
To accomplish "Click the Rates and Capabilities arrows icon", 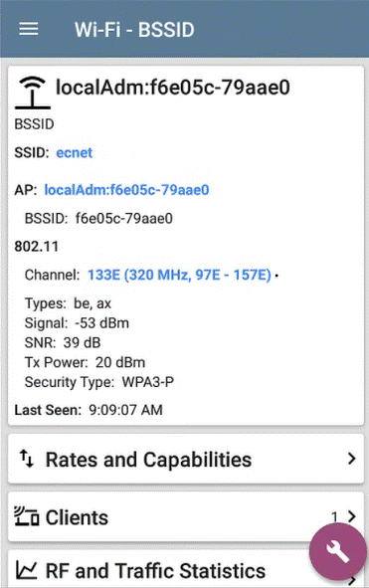I will click(27, 459).
